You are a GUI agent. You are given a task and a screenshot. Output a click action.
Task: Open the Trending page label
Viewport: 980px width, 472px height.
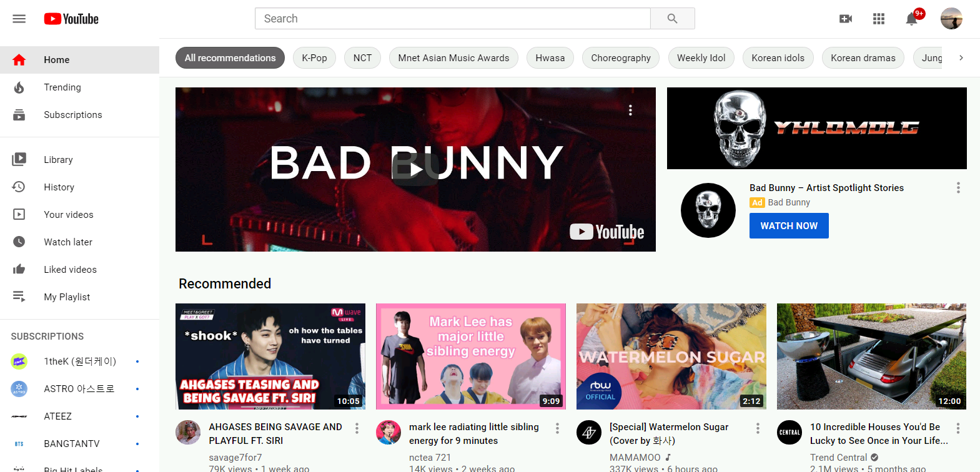(62, 87)
